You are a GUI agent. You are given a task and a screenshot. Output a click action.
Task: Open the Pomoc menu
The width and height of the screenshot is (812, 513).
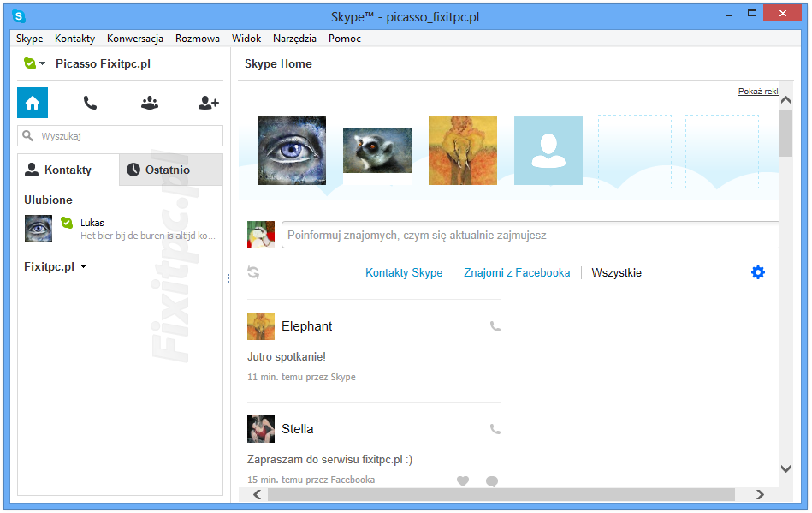point(344,39)
